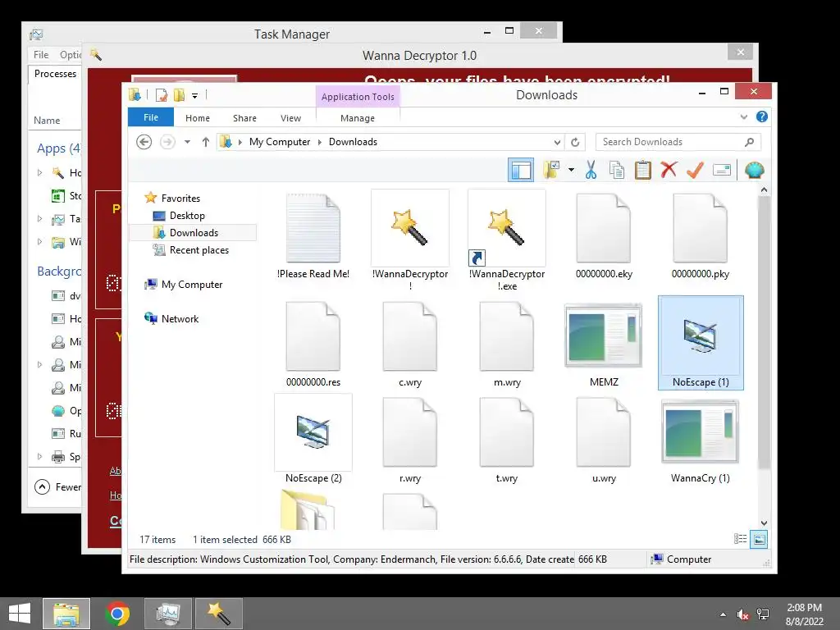The height and width of the screenshot is (630, 840).
Task: Select the 00000000.res file
Action: click(313, 344)
